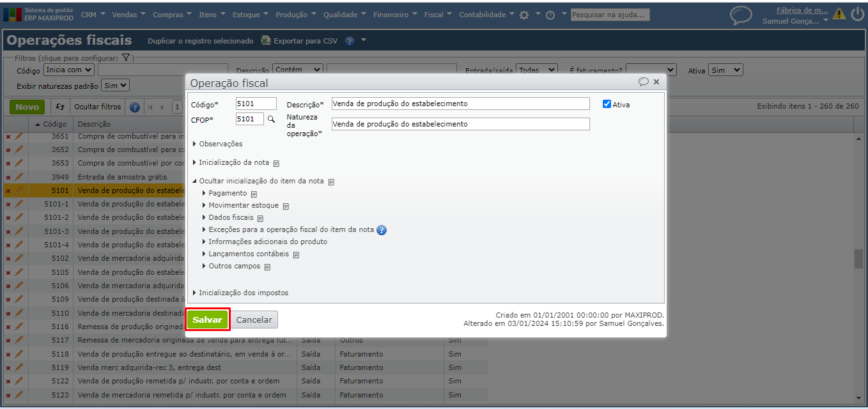Screen dimensions: 868x409
Task: Expand the Dados fiscais section
Action: tap(228, 217)
